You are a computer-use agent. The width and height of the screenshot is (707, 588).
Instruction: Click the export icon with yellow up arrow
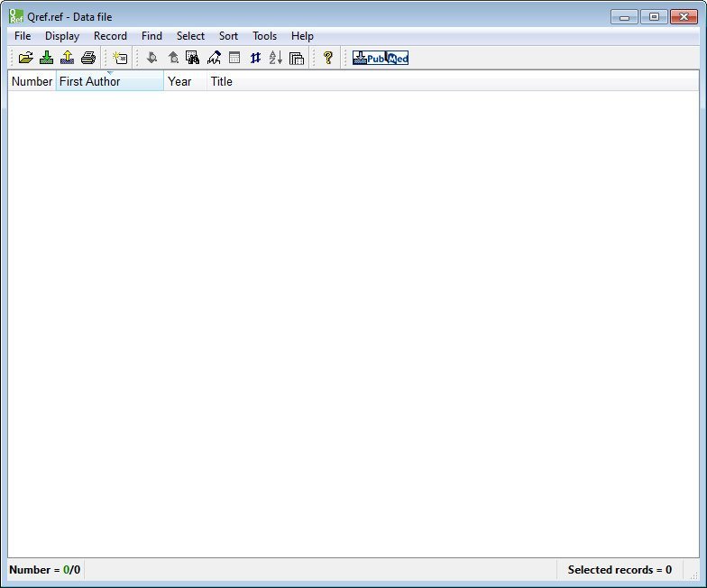click(67, 58)
